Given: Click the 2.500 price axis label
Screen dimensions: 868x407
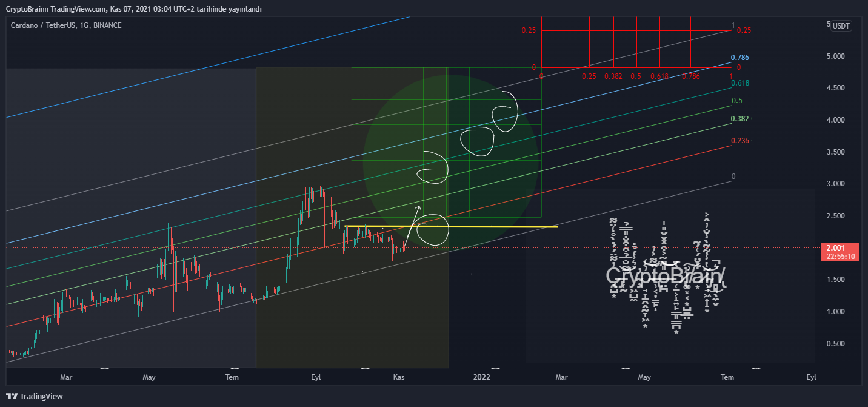Looking at the screenshot, I should [x=836, y=216].
